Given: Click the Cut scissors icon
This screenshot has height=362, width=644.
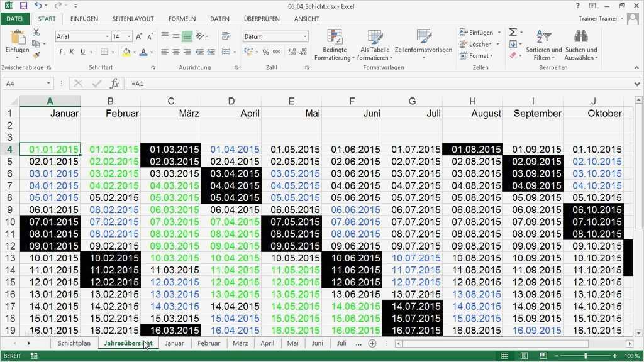Looking at the screenshot, I should click(36, 33).
